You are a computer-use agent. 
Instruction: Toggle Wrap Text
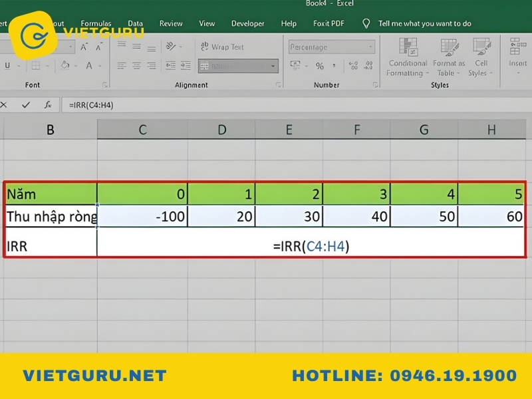[222, 47]
